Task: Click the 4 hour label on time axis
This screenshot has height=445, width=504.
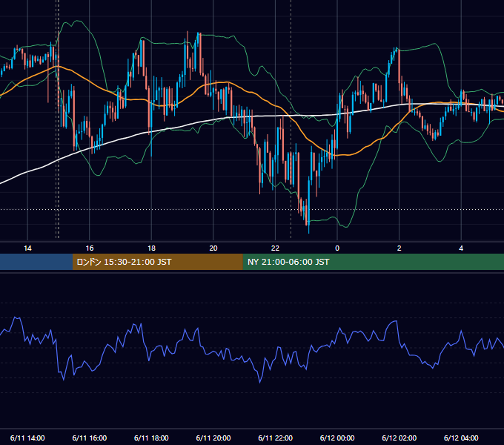Action: point(461,248)
